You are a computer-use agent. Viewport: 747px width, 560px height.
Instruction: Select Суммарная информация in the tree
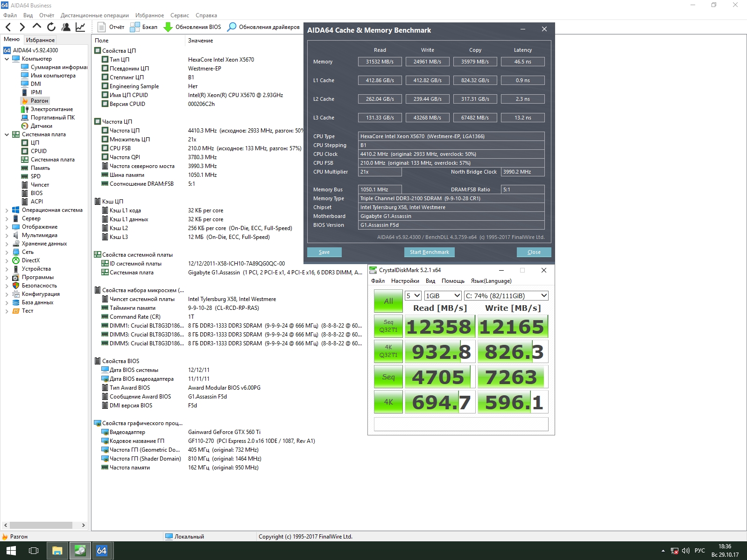tap(54, 67)
